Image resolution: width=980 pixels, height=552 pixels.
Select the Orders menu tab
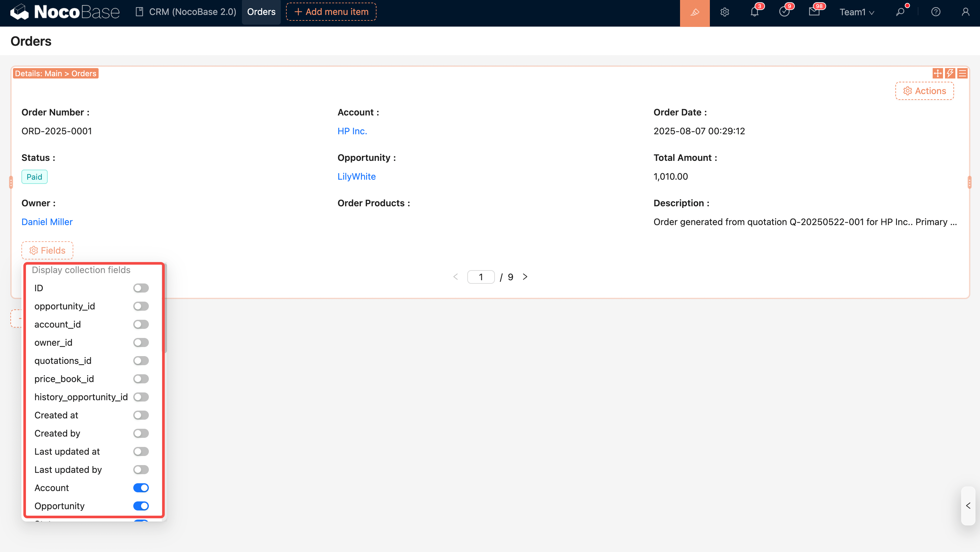coord(261,12)
